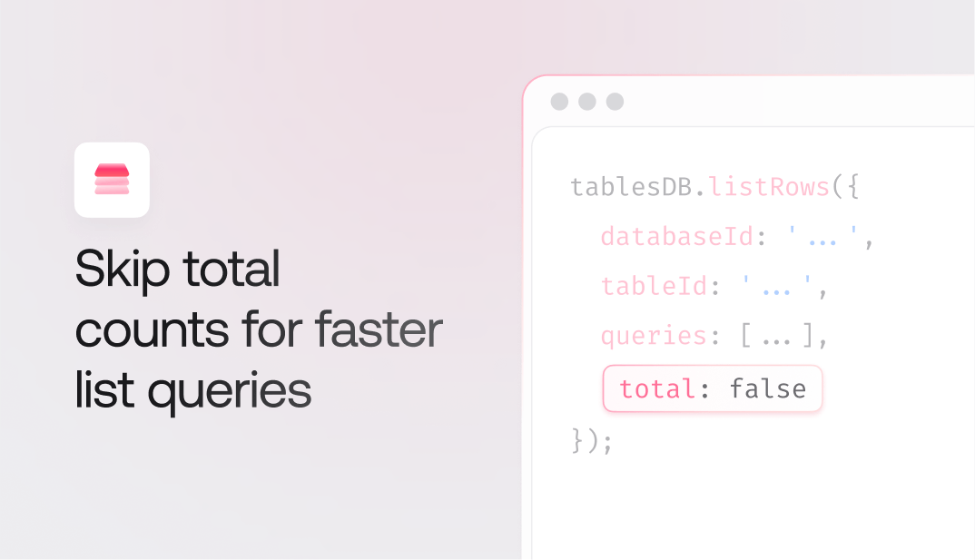
Task: Toggle the false value after total
Action: [767, 389]
